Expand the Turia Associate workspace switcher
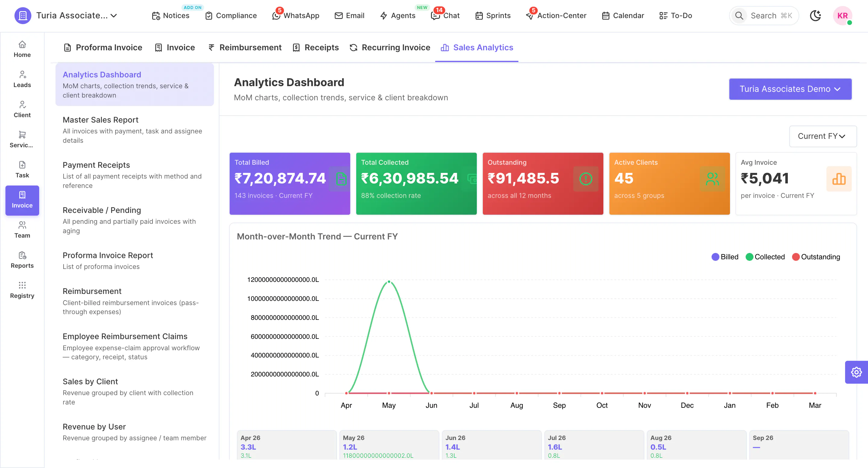Image resolution: width=868 pixels, height=468 pixels. pyautogui.click(x=77, y=15)
